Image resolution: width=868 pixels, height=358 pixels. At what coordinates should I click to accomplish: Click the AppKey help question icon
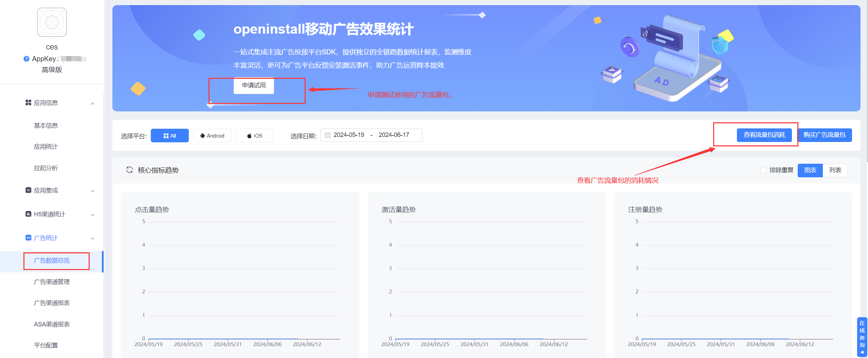click(x=26, y=59)
